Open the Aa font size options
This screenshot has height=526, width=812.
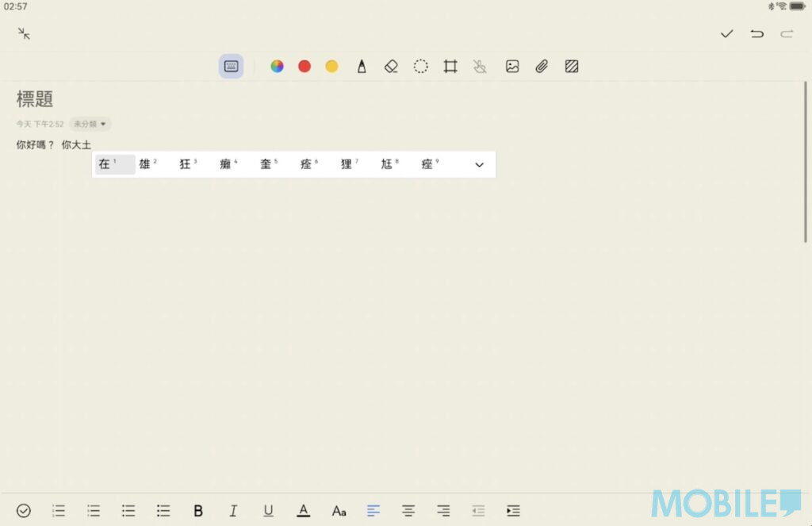(x=339, y=511)
